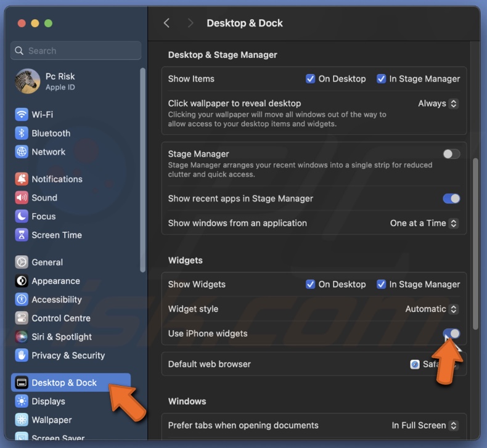Open 'One at a Time' windows dropdown
The width and height of the screenshot is (487, 448).
pos(424,223)
